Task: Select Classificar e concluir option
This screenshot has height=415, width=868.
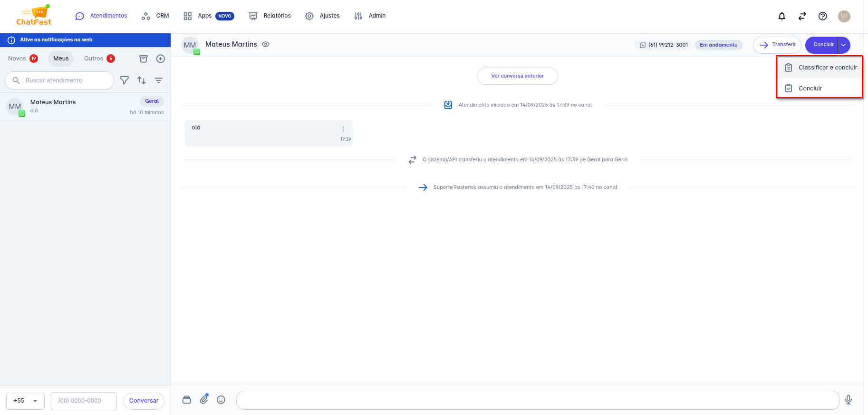Action: click(827, 68)
